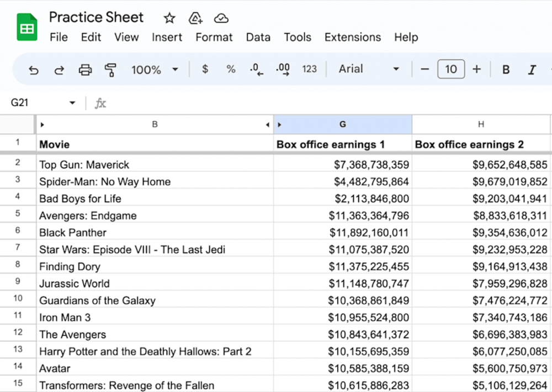Screen dimensions: 552x392
Task: Increase font size with plus button
Action: point(477,69)
